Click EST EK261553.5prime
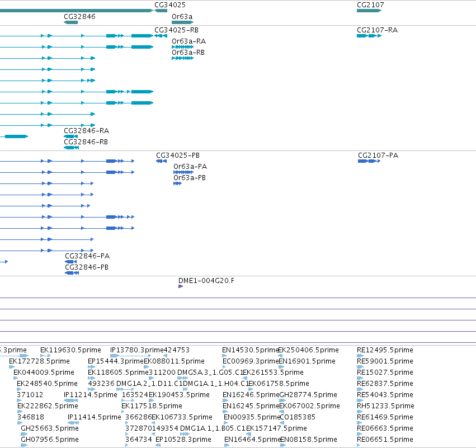This screenshot has width=476, height=448. point(273,372)
